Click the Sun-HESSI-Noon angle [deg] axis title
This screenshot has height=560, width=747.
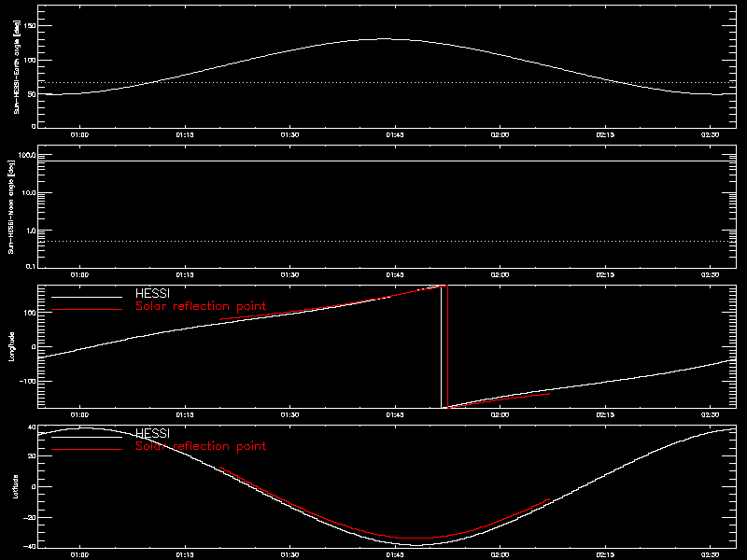click(11, 206)
